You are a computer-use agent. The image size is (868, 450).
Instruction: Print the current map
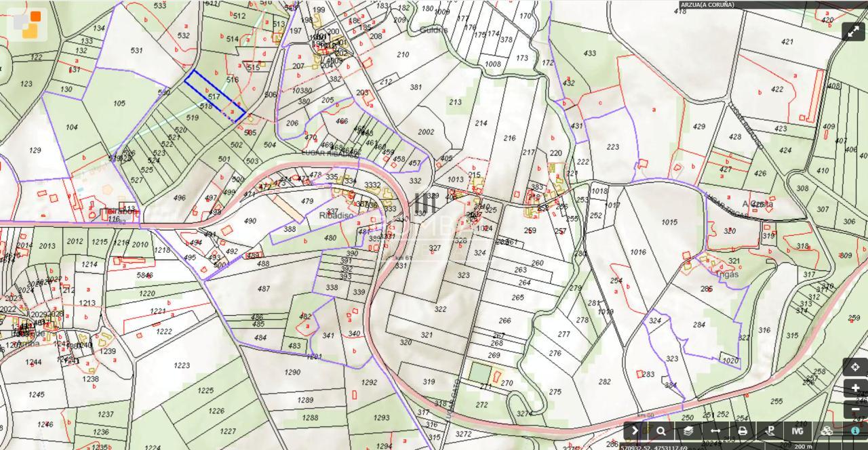tap(743, 430)
